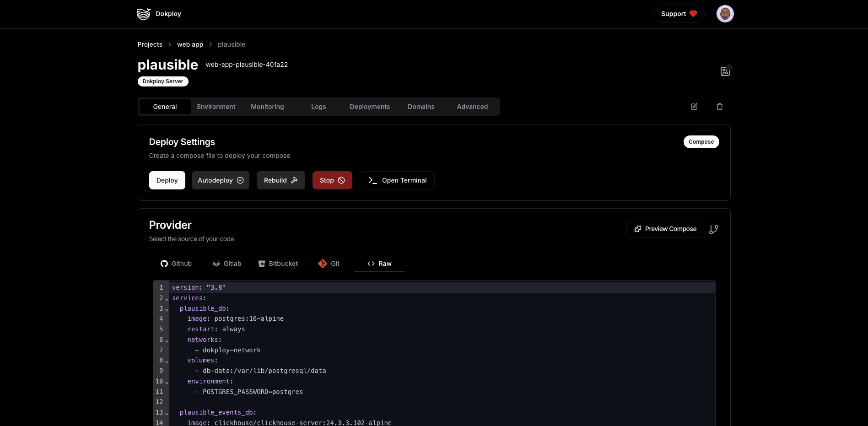
Task: Click the git branch icon next to Preview Compose
Action: 714,229
